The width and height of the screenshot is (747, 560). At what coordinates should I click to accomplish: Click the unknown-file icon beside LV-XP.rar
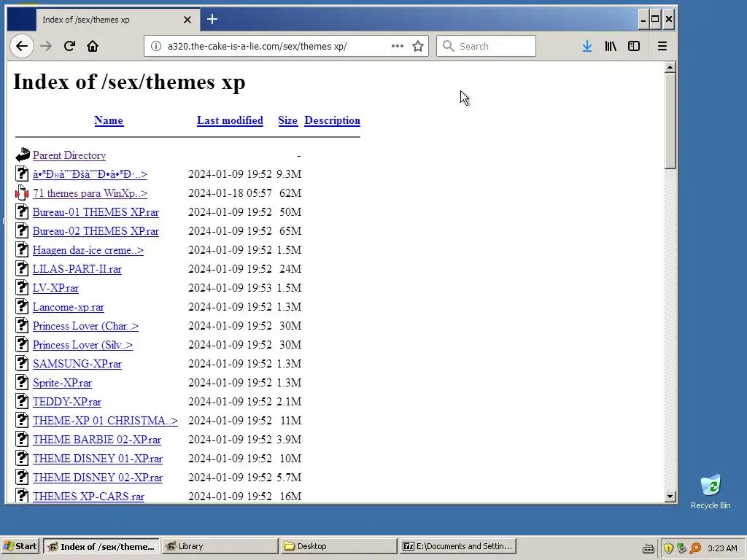click(x=22, y=287)
